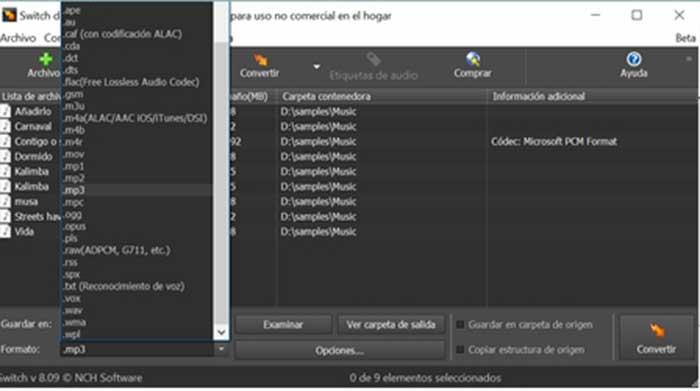This screenshot has width=700, height=391.
Task: Click the file icon next to Añadirlo
Action: point(5,111)
